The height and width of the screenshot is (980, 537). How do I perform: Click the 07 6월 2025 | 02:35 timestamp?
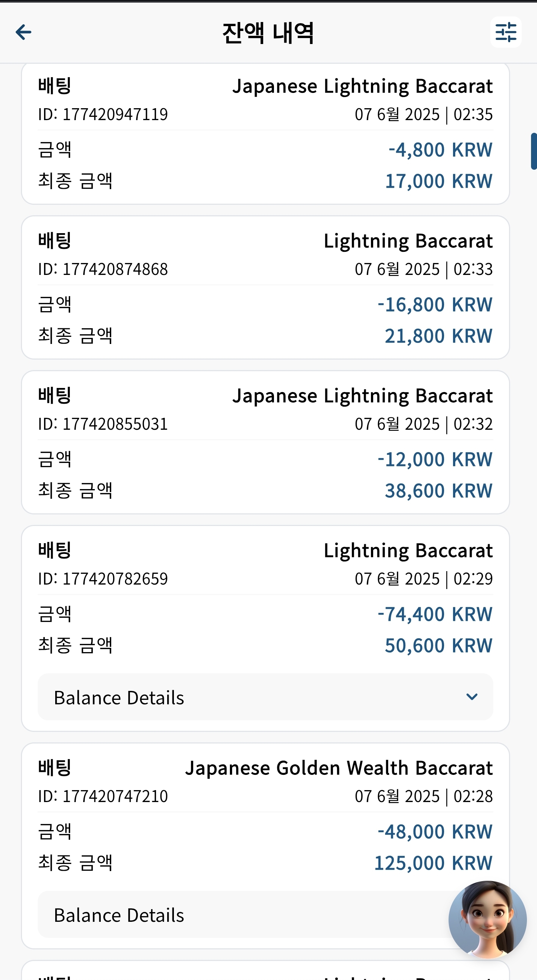click(x=424, y=115)
